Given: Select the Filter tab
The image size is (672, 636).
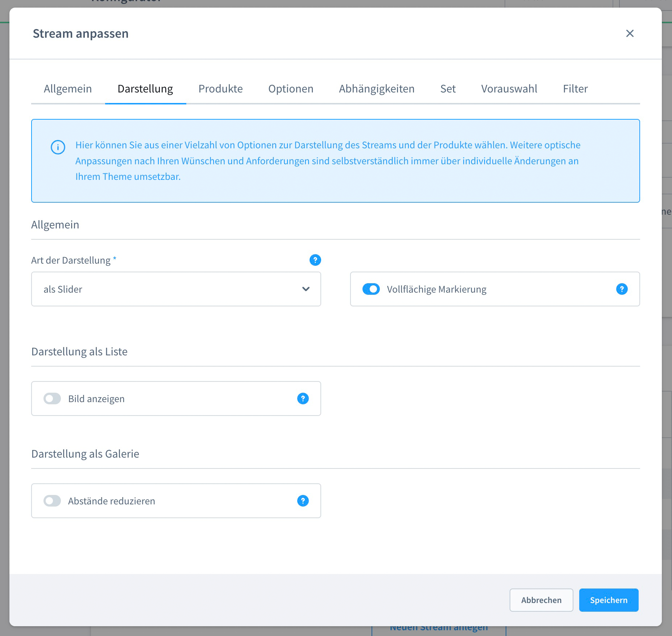Looking at the screenshot, I should coord(575,88).
